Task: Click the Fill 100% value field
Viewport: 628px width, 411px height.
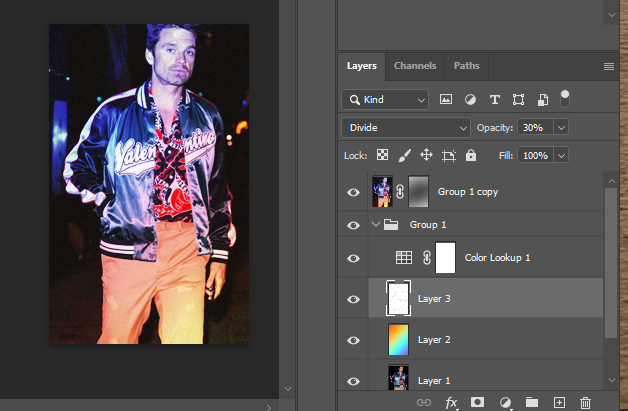Action: [536, 155]
